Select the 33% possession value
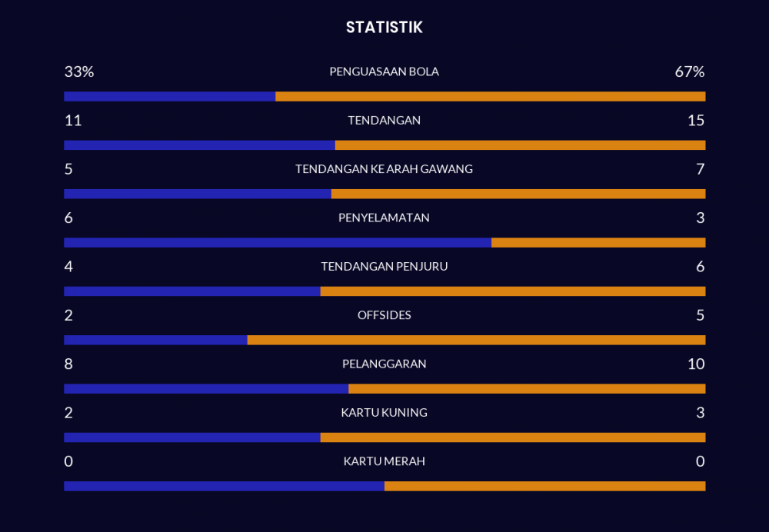769x532 pixels. tap(79, 71)
